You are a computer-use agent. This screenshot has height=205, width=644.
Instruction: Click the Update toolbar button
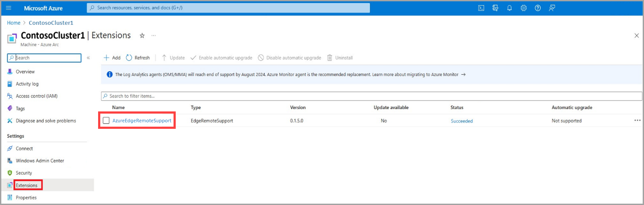point(173,58)
